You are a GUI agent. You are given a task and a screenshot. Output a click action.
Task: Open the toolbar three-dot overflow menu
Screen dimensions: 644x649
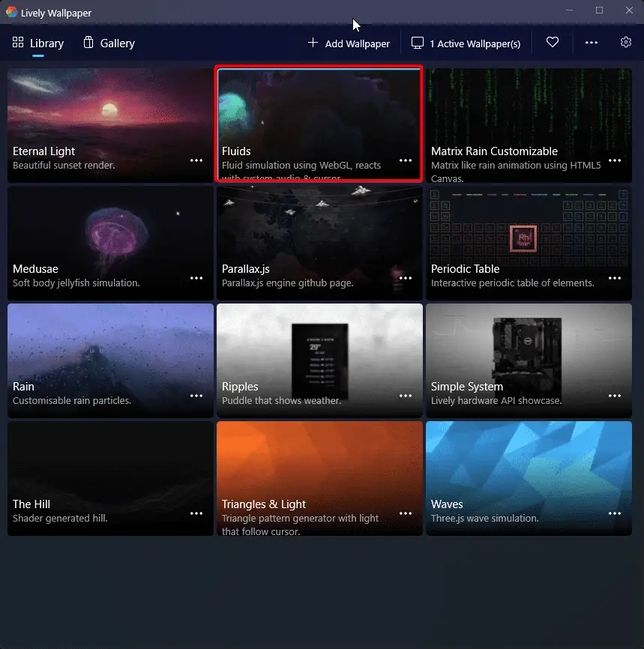coord(591,43)
